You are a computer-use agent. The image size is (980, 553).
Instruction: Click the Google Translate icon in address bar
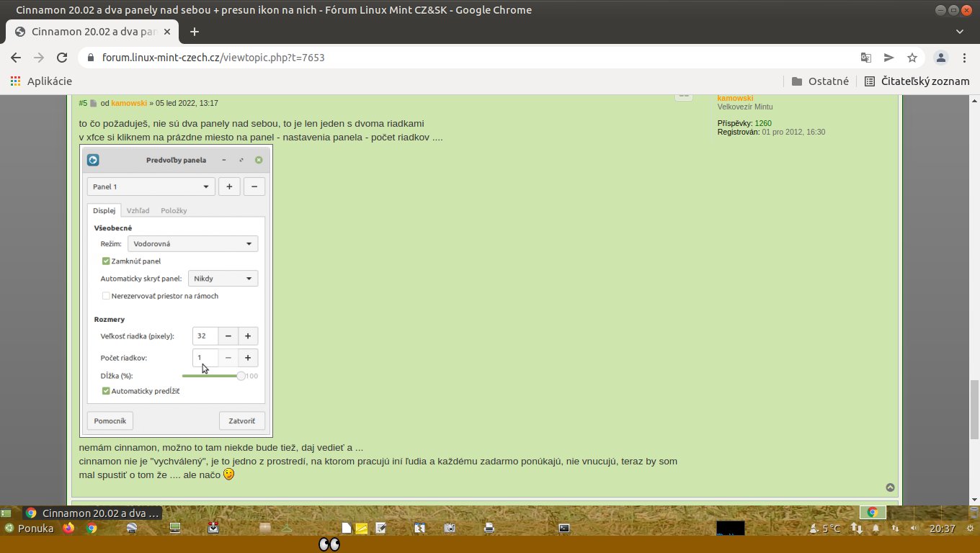865,58
